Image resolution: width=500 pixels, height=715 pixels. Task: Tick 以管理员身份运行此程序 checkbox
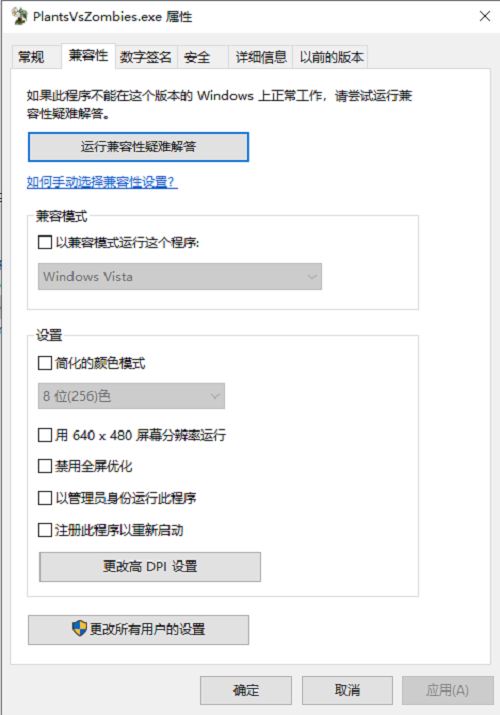click(x=45, y=497)
